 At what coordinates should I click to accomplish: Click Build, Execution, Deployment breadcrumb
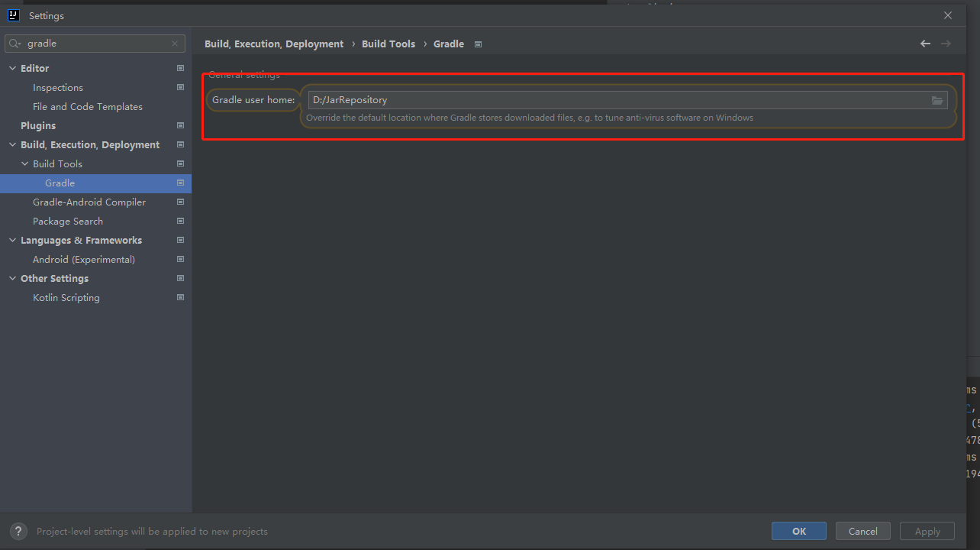[274, 44]
